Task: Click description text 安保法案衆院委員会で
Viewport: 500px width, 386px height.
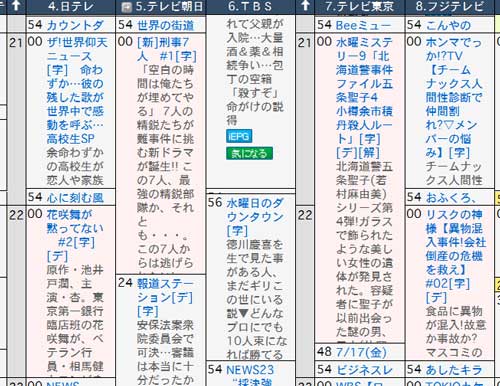Action: point(165,332)
